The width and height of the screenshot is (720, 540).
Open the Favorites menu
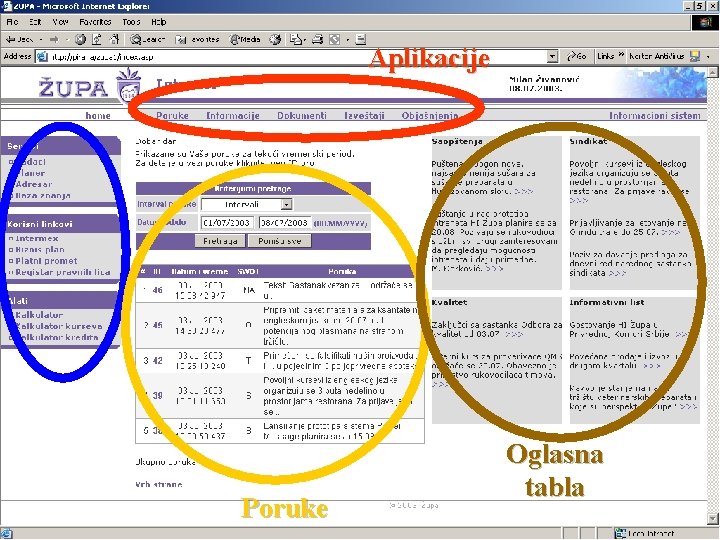pyautogui.click(x=95, y=22)
